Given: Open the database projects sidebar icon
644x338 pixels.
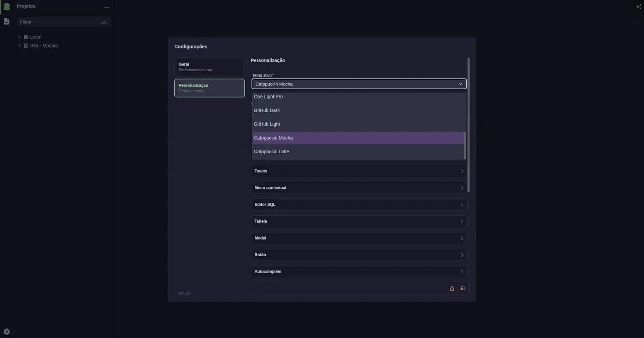Looking at the screenshot, I should pyautogui.click(x=6, y=6).
